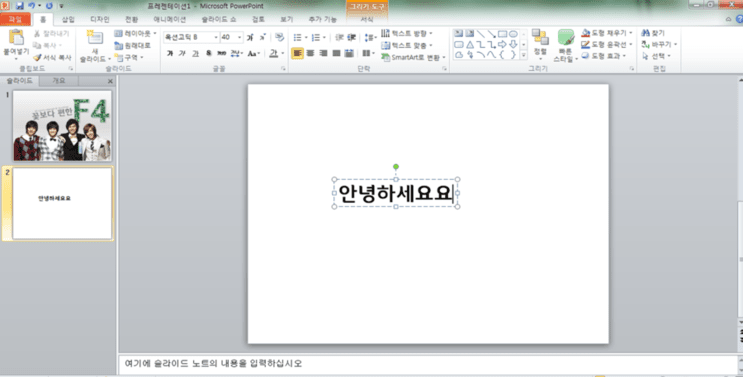Click the New Slide (새 슬라이드) icon
743x377 pixels.
click(95, 37)
